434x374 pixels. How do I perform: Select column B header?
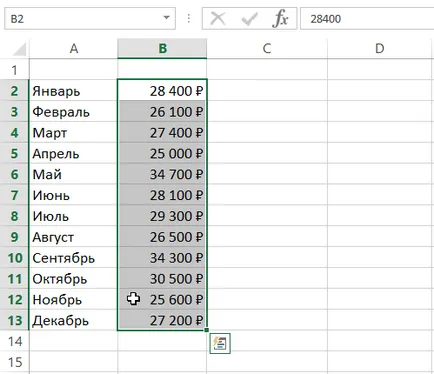tap(162, 49)
